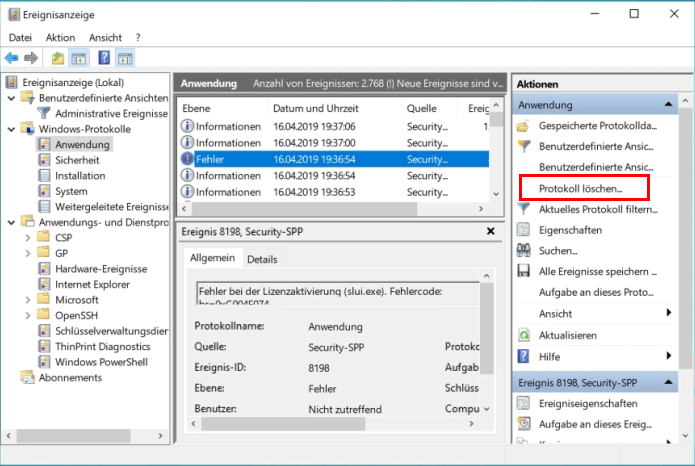Select Installation log in tree
This screenshot has width=695, height=466.
pyautogui.click(x=80, y=176)
